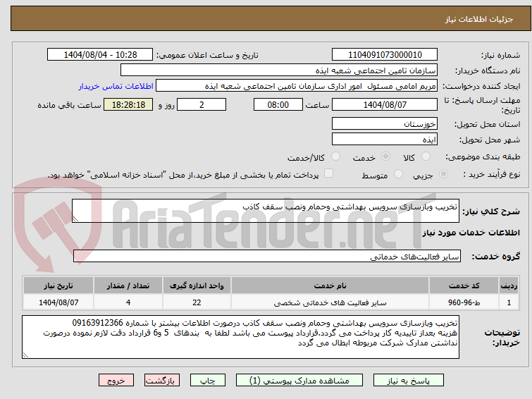
Task: Click the public announcement date field 1404/08/04
Action: 100,55
